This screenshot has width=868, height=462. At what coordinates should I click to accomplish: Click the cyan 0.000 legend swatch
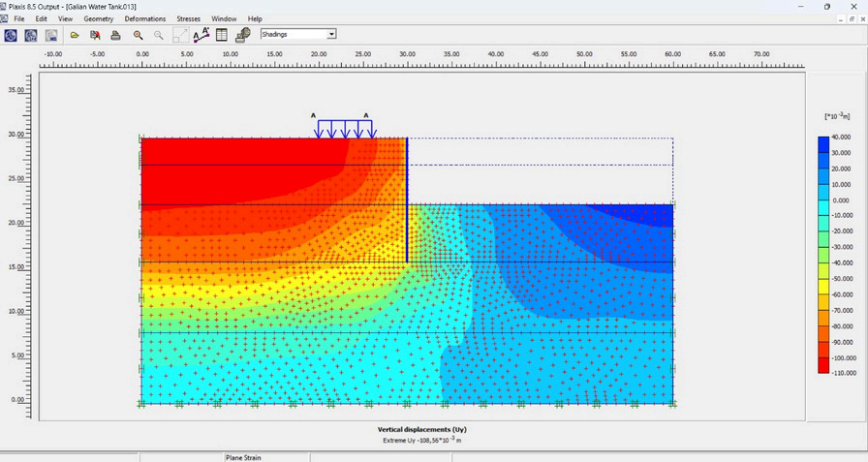823,207
